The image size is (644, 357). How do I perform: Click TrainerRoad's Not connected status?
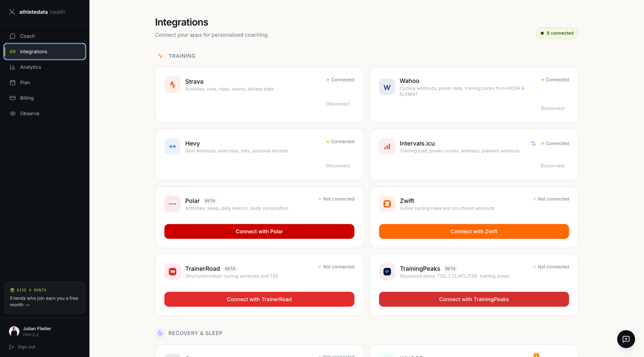[336, 267]
